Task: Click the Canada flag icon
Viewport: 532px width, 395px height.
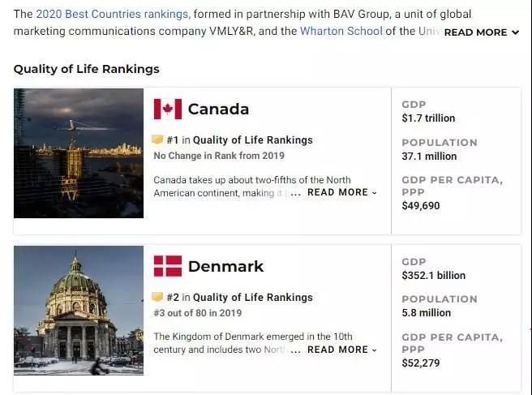Action: pos(168,109)
